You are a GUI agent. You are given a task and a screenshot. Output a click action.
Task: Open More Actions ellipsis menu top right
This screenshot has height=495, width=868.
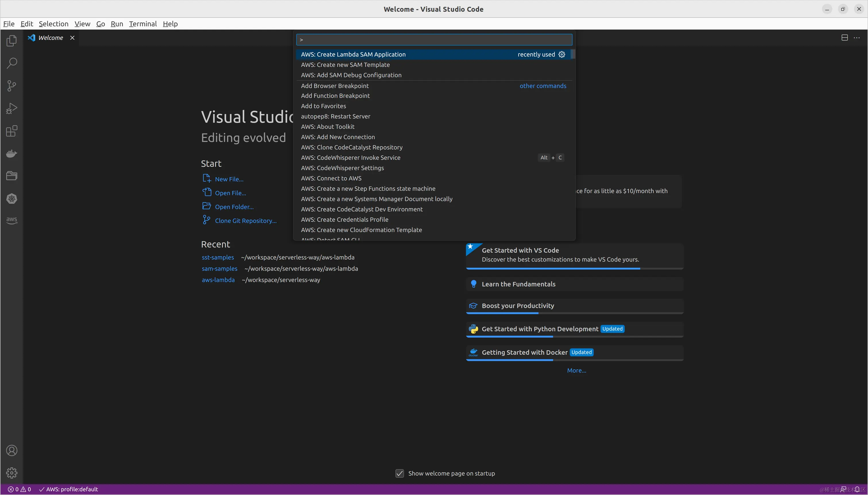tap(857, 38)
